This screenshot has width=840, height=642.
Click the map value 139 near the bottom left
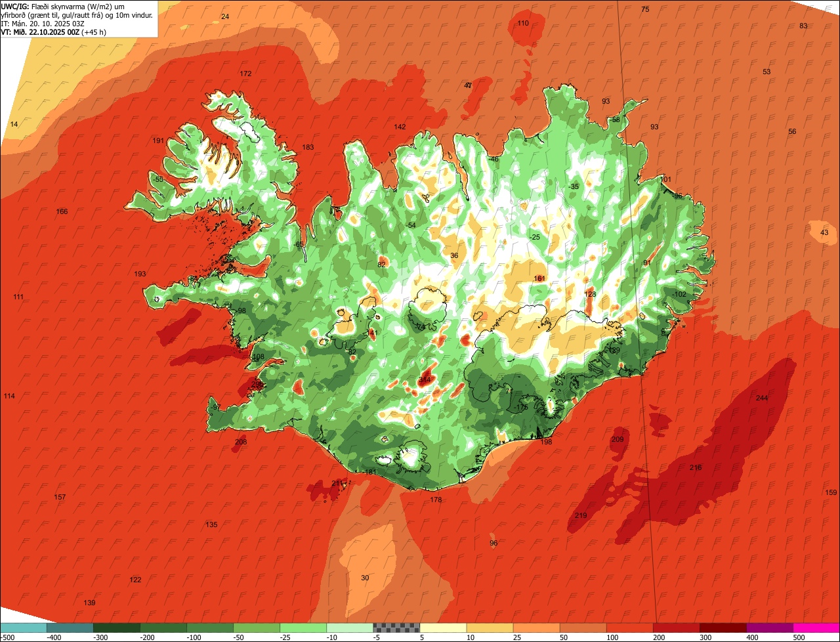90,603
